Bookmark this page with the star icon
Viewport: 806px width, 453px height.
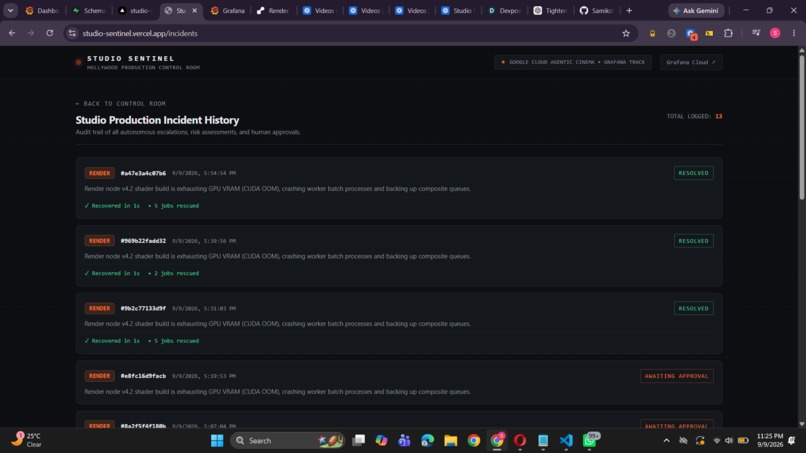(x=626, y=33)
